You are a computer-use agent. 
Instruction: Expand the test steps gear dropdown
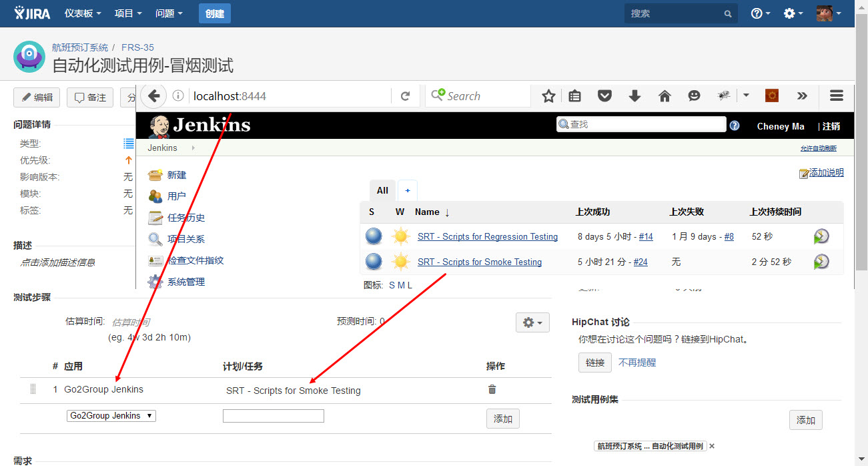point(532,322)
